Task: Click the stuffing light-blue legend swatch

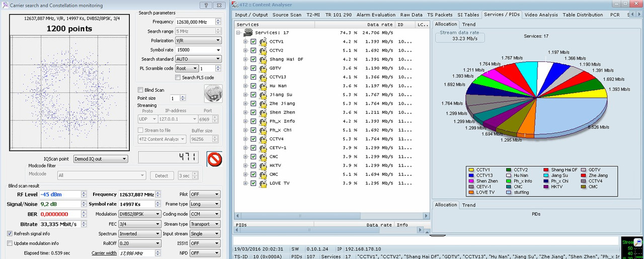Action: click(509, 192)
